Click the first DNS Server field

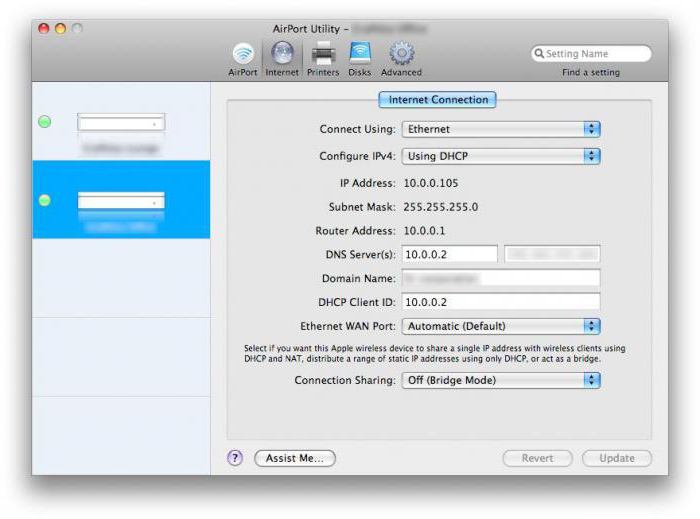pyautogui.click(x=450, y=254)
